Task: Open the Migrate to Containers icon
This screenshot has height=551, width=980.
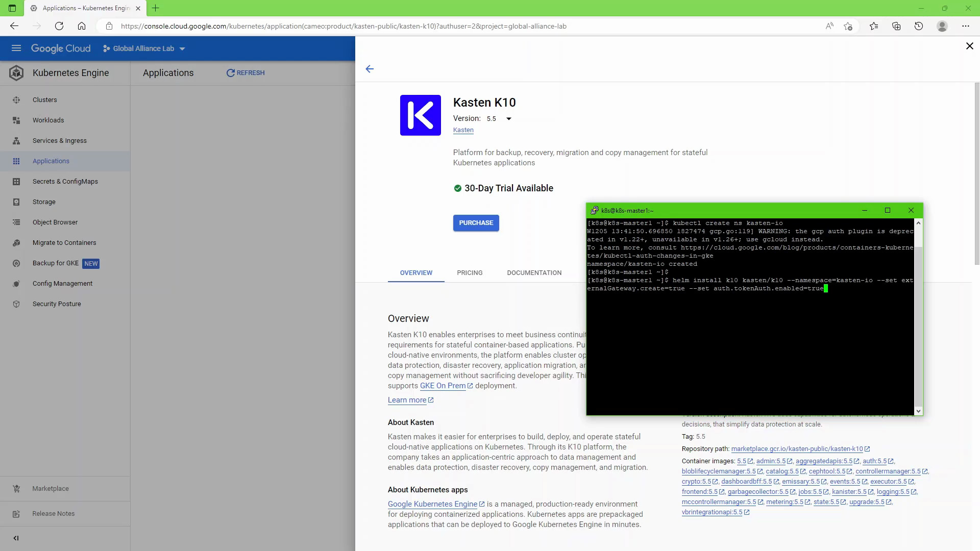Action: pyautogui.click(x=16, y=243)
